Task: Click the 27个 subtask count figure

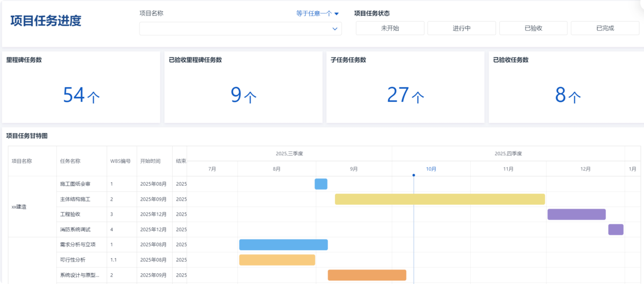Action: [406, 95]
